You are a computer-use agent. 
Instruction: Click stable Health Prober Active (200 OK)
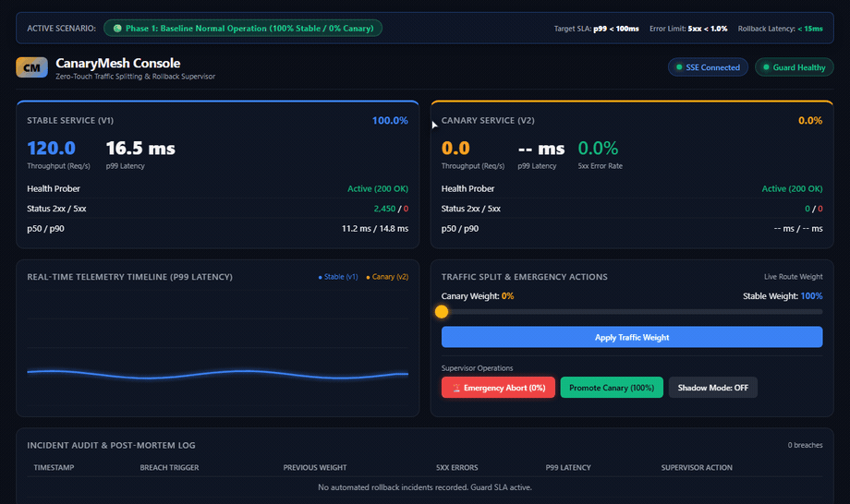pos(378,188)
